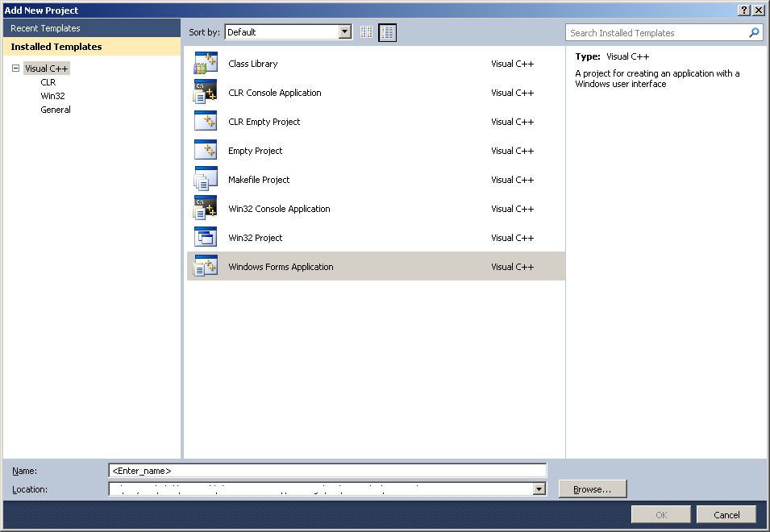The width and height of the screenshot is (770, 532).
Task: Select the General category
Action: coord(56,110)
